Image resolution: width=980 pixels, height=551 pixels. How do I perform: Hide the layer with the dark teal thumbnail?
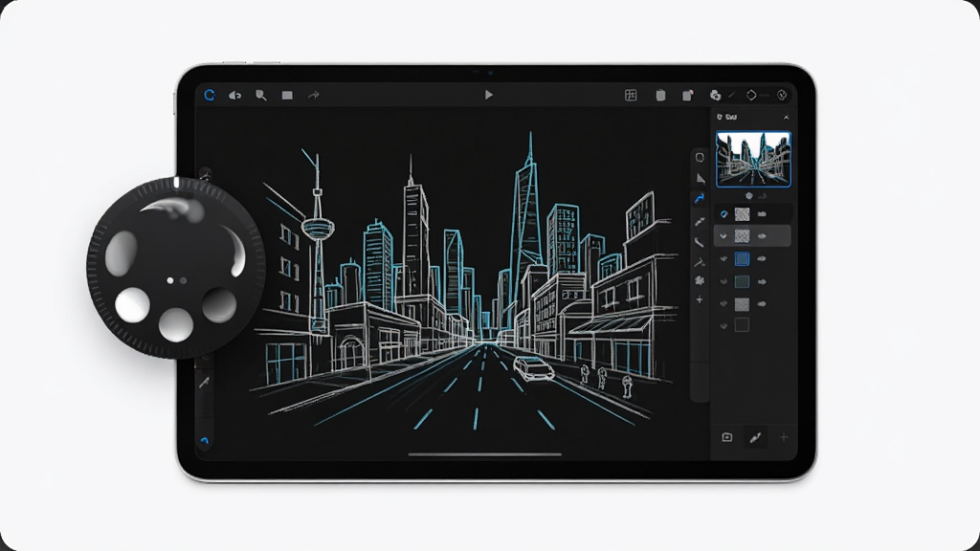click(724, 282)
